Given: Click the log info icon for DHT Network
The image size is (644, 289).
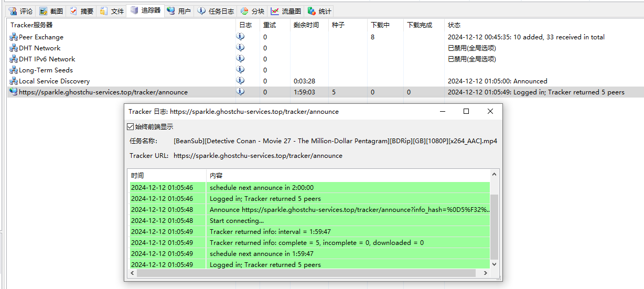Looking at the screenshot, I should click(x=240, y=48).
